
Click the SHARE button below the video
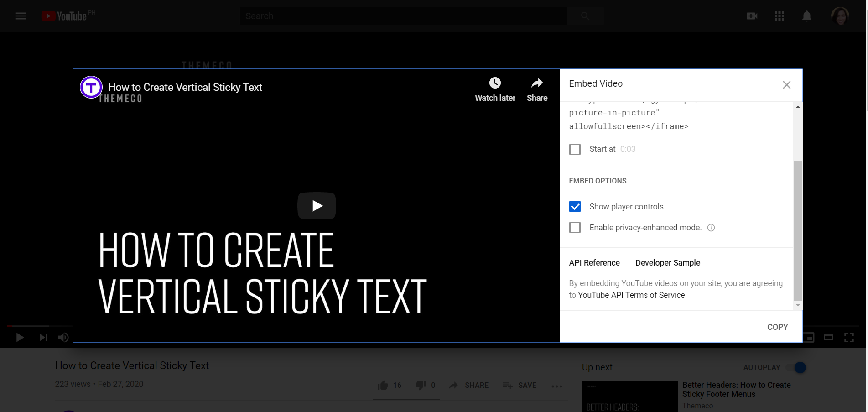point(469,386)
